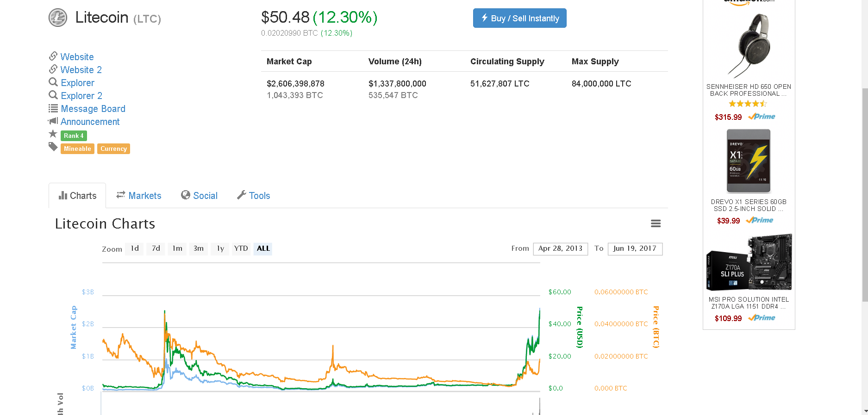
Task: Click the megaphone icon beside Announcement
Action: click(53, 121)
